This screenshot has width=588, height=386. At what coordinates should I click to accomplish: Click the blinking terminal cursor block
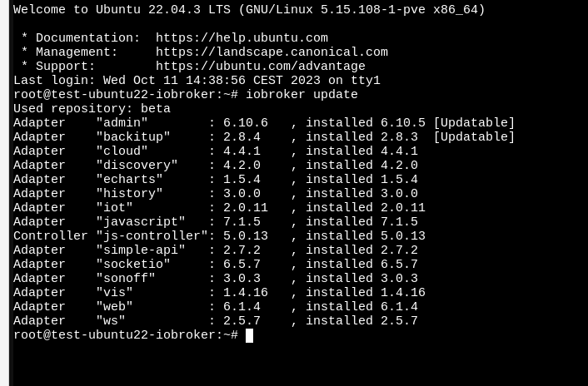point(249,335)
